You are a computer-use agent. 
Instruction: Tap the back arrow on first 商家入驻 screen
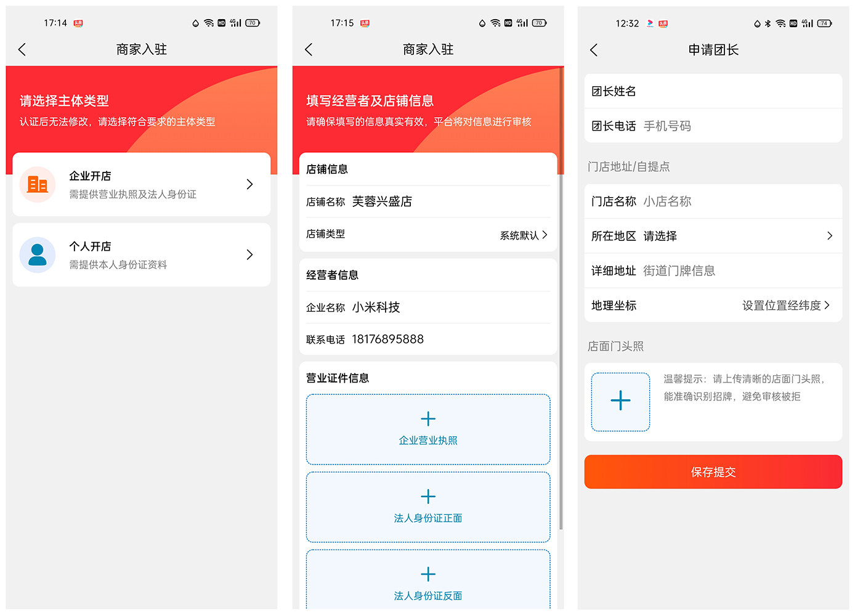[x=22, y=49]
